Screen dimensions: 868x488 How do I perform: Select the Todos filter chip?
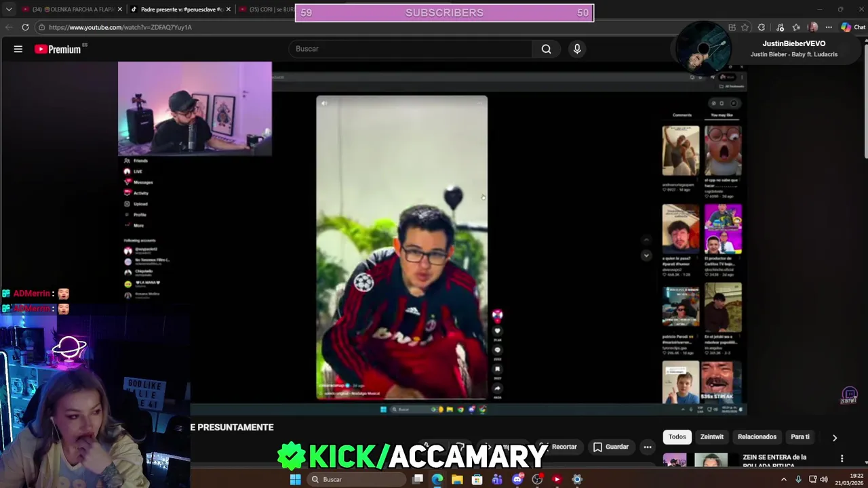tap(677, 436)
